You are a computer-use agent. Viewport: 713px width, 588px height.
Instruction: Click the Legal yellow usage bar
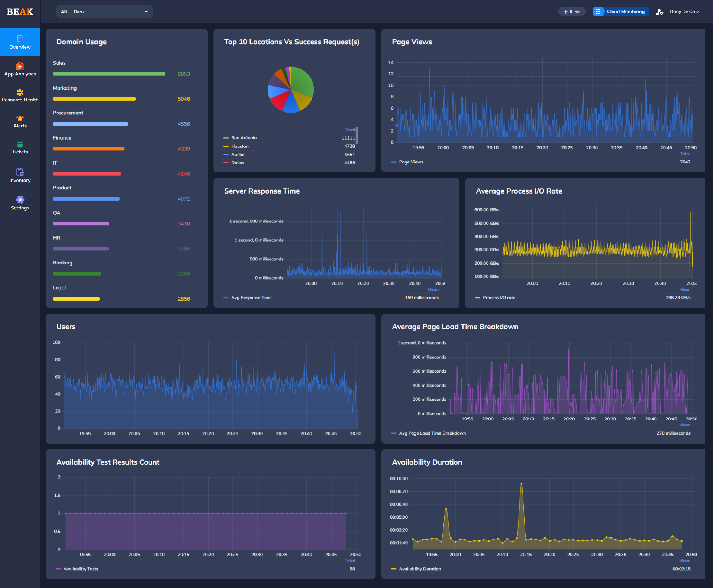pyautogui.click(x=76, y=299)
